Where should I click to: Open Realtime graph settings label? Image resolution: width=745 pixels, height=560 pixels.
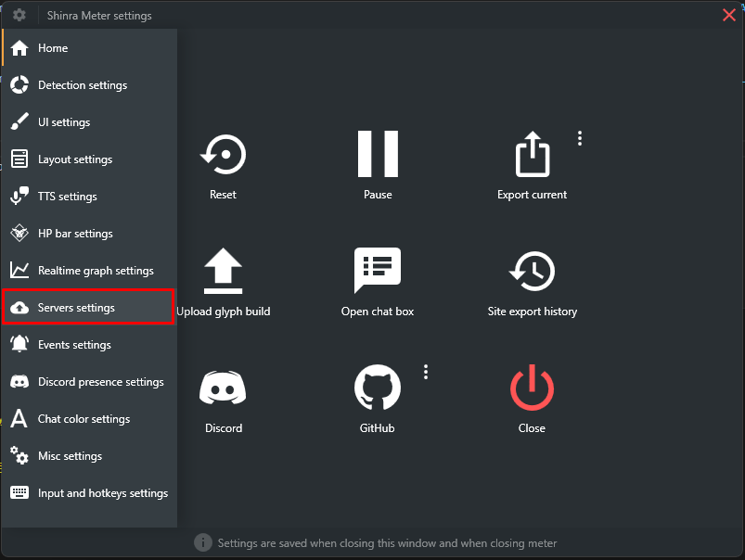tap(96, 270)
